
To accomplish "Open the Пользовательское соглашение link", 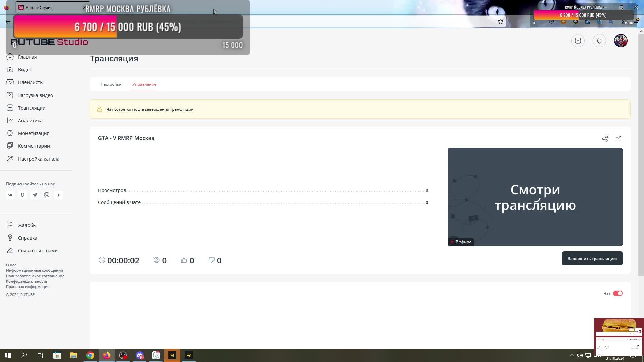I will [35, 276].
